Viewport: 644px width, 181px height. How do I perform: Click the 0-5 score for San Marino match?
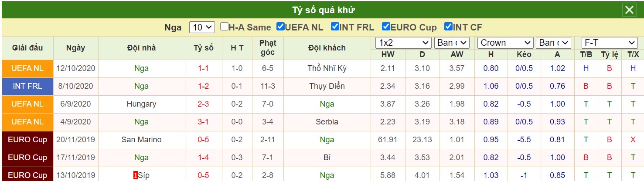coord(203,140)
